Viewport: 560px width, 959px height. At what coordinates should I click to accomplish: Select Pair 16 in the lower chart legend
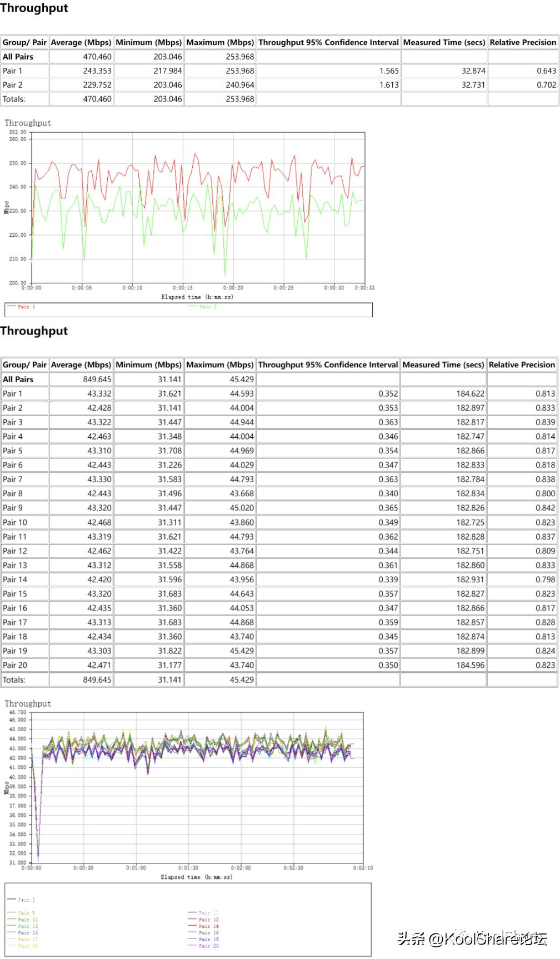pos(203,933)
